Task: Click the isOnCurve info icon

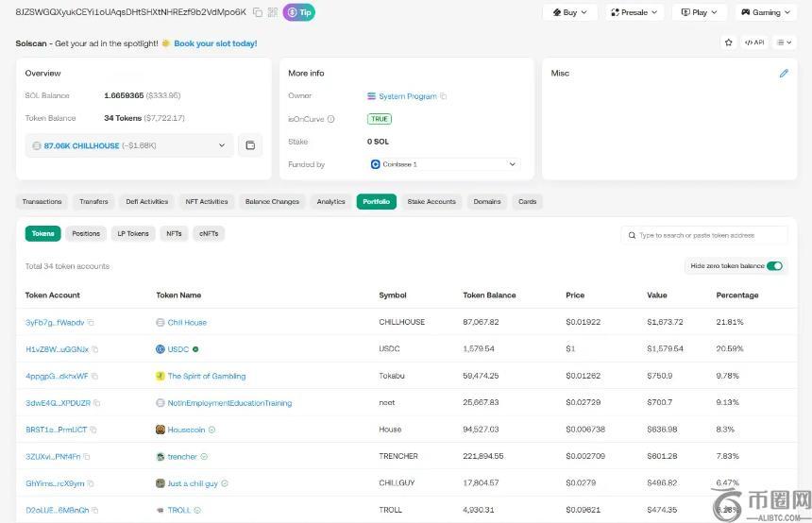Action: pos(329,119)
